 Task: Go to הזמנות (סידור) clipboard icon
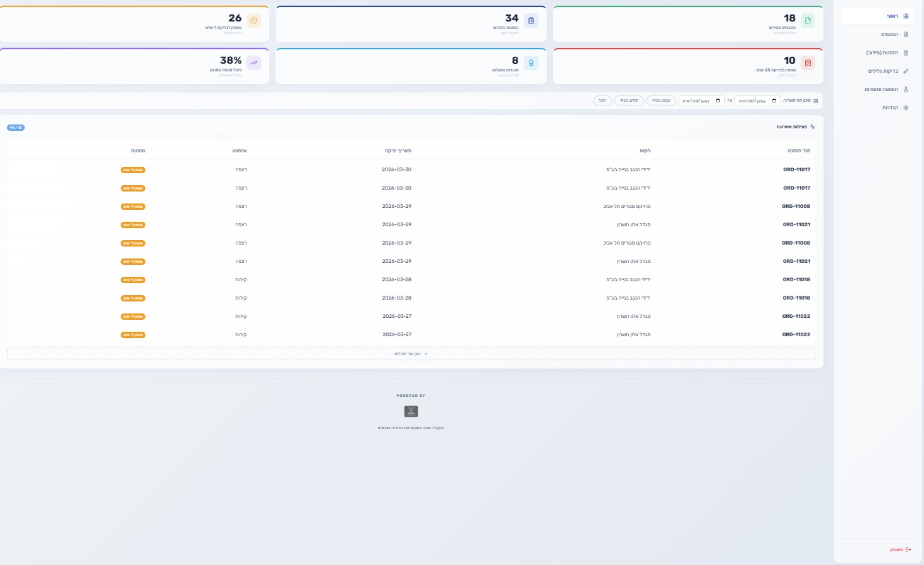tap(906, 53)
